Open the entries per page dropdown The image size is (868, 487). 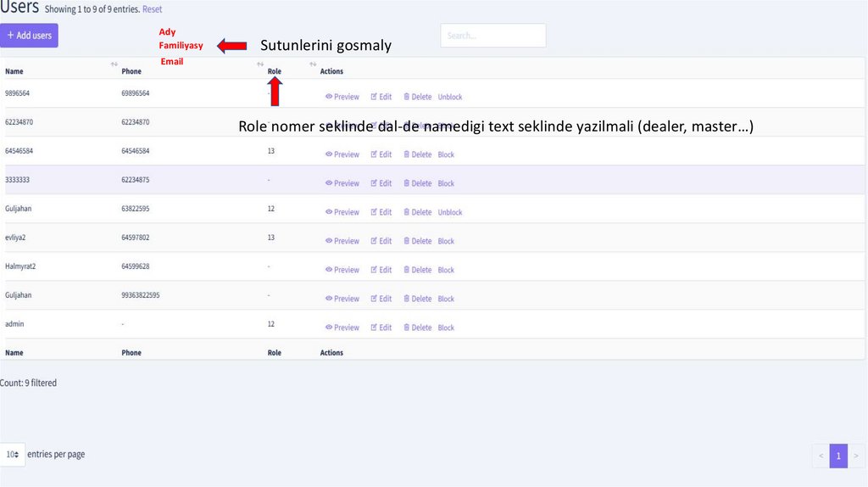(13, 455)
